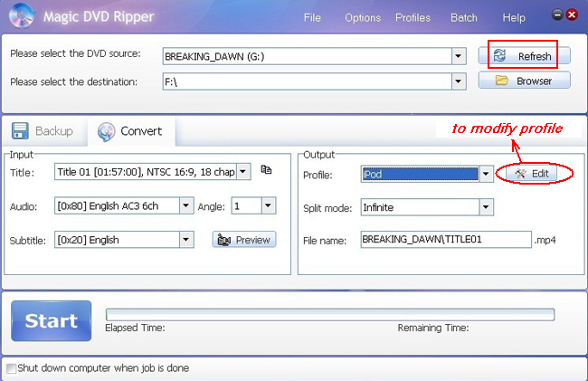The image size is (588, 381).
Task: Toggle Shut down computer when job is done
Action: [x=11, y=368]
